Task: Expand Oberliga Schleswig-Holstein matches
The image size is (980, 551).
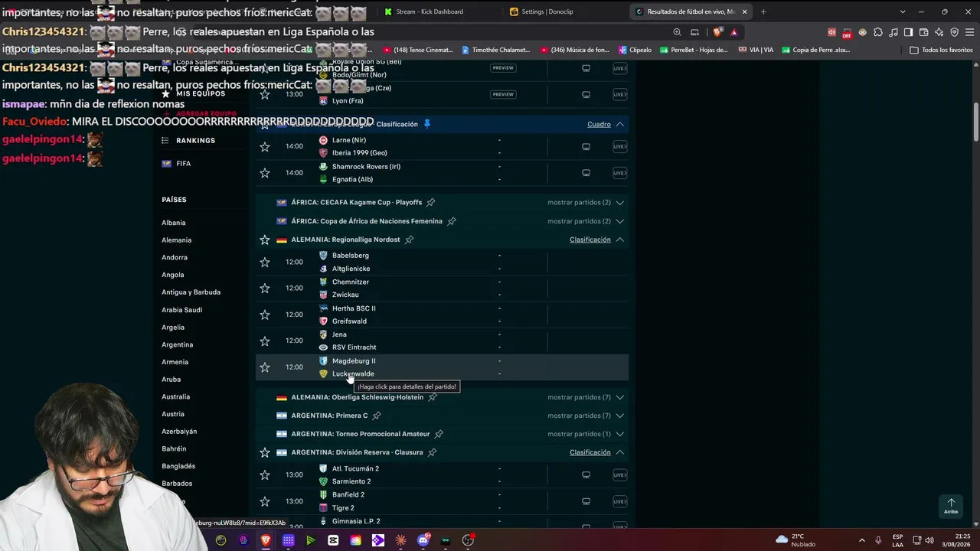Action: coord(620,397)
